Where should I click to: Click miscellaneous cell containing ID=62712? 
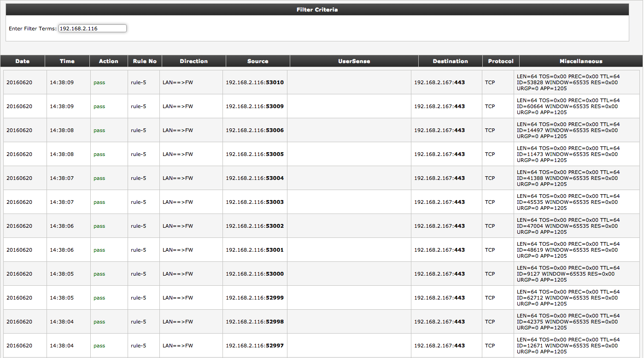pos(576,298)
